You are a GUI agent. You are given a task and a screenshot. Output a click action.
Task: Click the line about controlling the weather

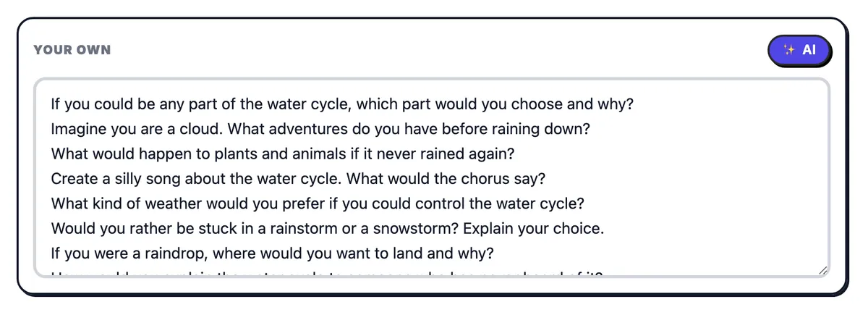[x=318, y=203]
